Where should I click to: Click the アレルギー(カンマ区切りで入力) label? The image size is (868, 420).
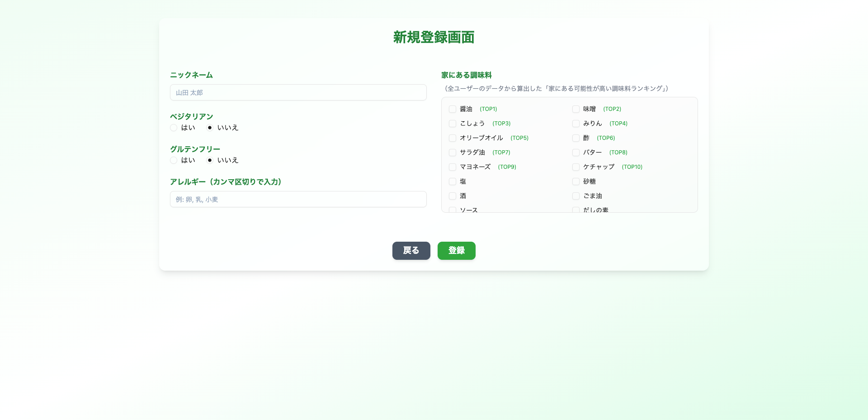pyautogui.click(x=227, y=182)
